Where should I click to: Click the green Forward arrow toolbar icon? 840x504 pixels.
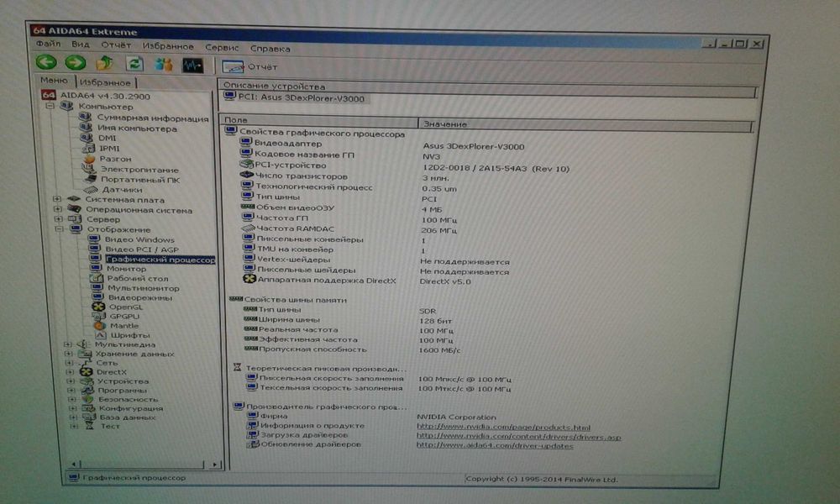(75, 63)
